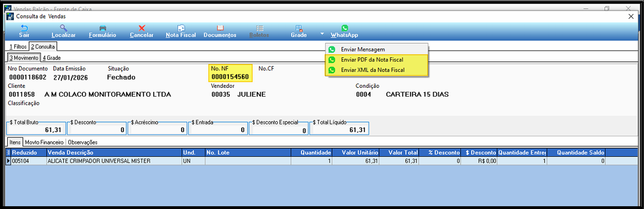Click the R$ 0,00 discount cell

(479, 161)
